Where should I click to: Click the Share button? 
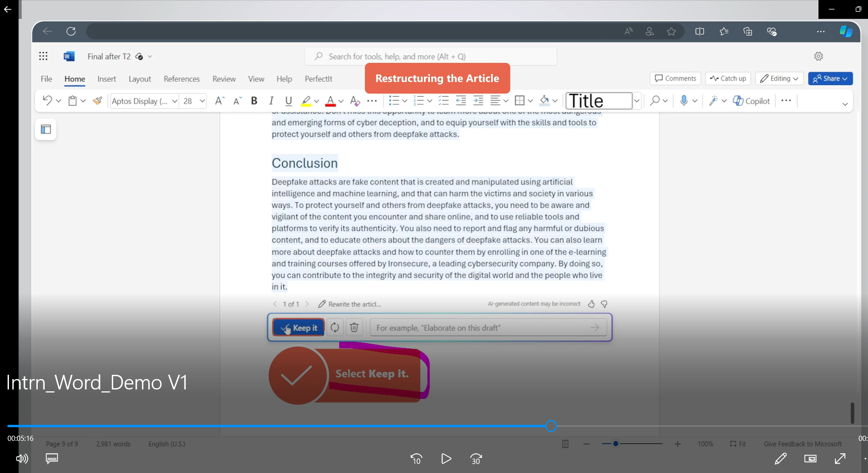830,78
